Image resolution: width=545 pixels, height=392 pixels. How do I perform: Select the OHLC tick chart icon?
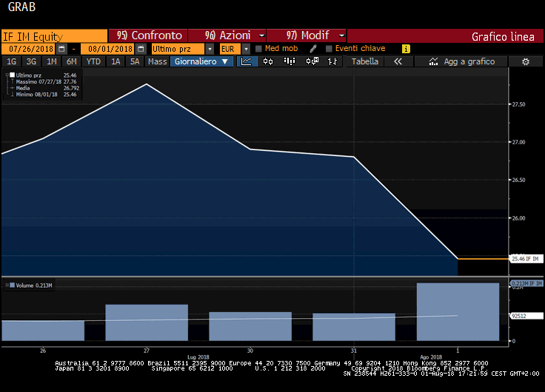(332, 61)
